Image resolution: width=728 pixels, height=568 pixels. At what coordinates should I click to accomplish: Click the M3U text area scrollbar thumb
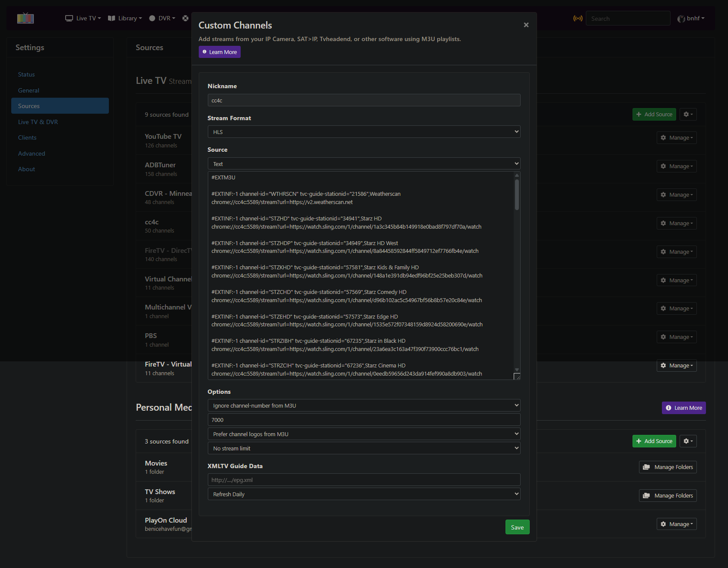point(517,195)
